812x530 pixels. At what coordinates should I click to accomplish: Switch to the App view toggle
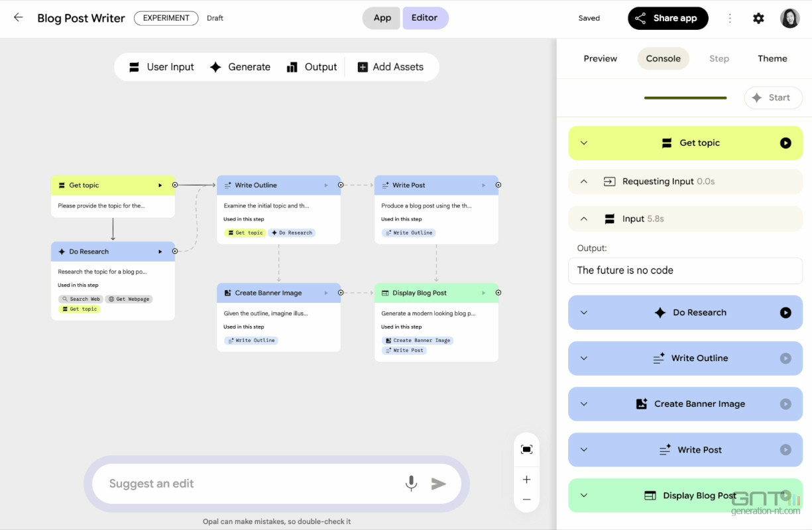(x=382, y=18)
